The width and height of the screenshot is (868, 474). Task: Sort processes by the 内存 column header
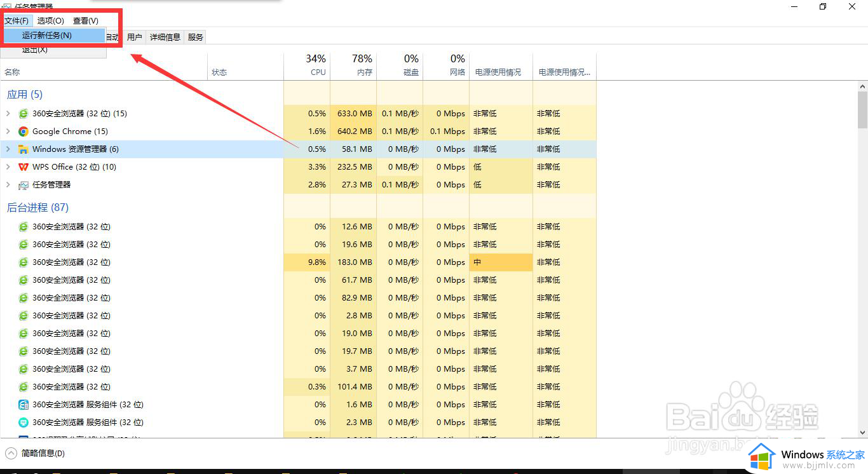coord(353,67)
